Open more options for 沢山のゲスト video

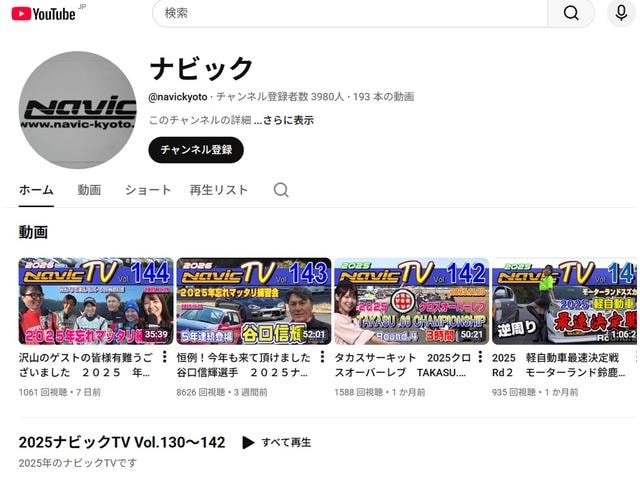pyautogui.click(x=164, y=357)
